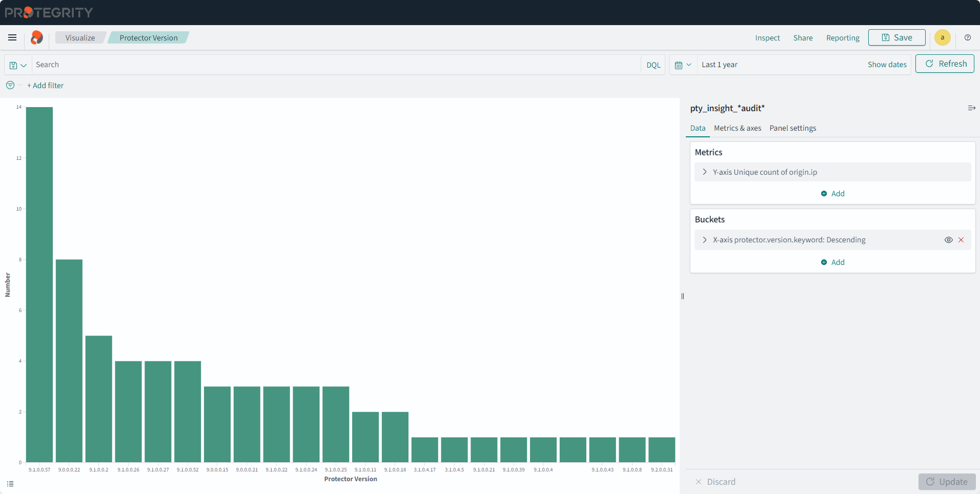The image size is (980, 494).
Task: Toggle X-axis bucket visibility eye icon
Action: tap(949, 240)
